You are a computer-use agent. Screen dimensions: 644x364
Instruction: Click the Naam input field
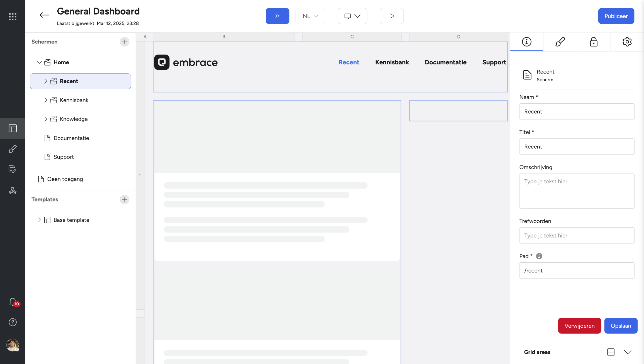click(577, 111)
